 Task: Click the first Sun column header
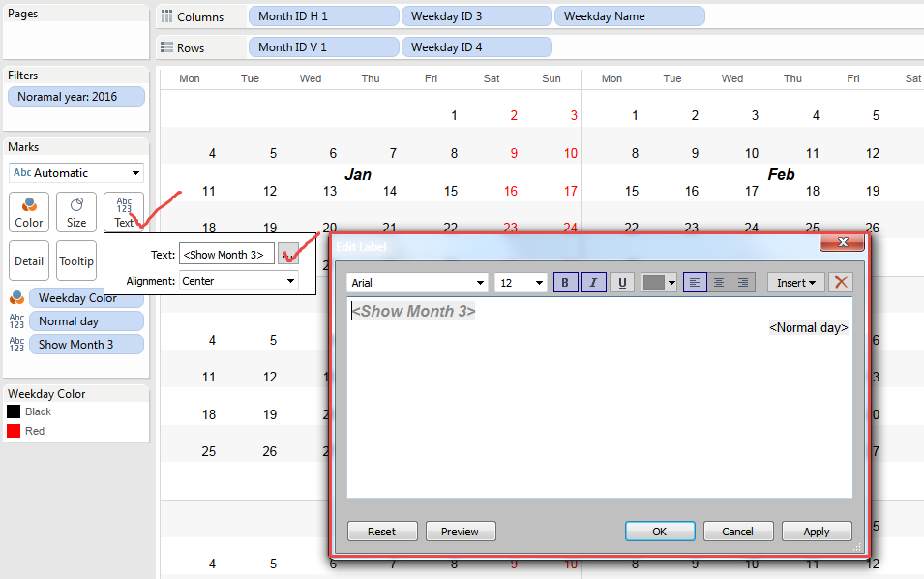[551, 78]
